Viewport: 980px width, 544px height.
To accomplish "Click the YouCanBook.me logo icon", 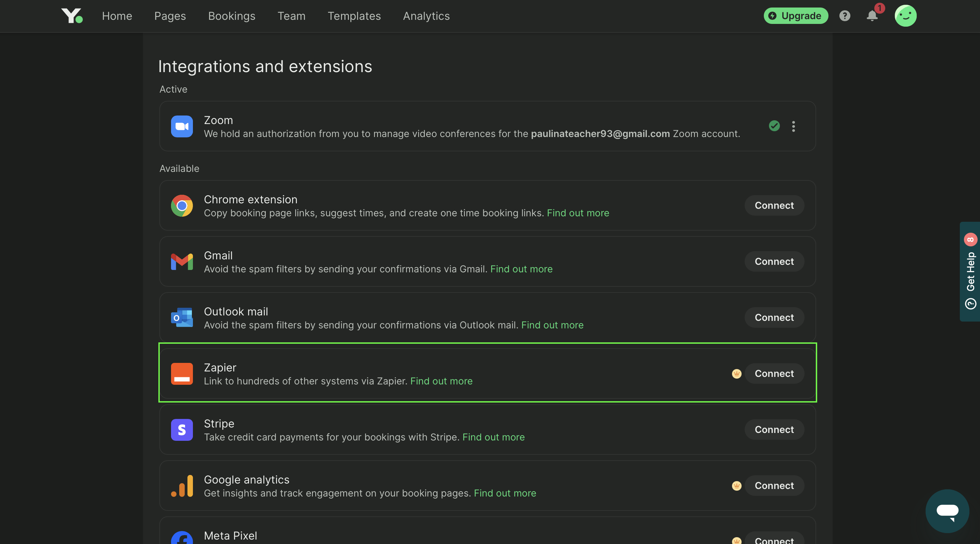I will tap(72, 16).
